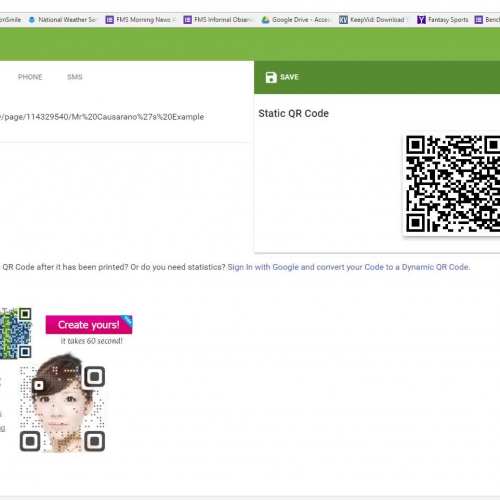The width and height of the screenshot is (500, 500).
Task: Switch to the SMS tab
Action: coord(75,77)
